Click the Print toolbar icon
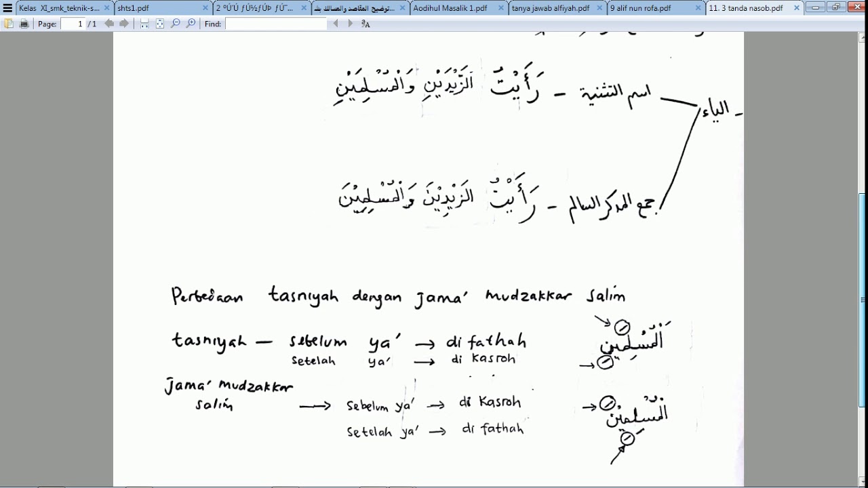Screen dimensions: 868x488 click(24, 24)
